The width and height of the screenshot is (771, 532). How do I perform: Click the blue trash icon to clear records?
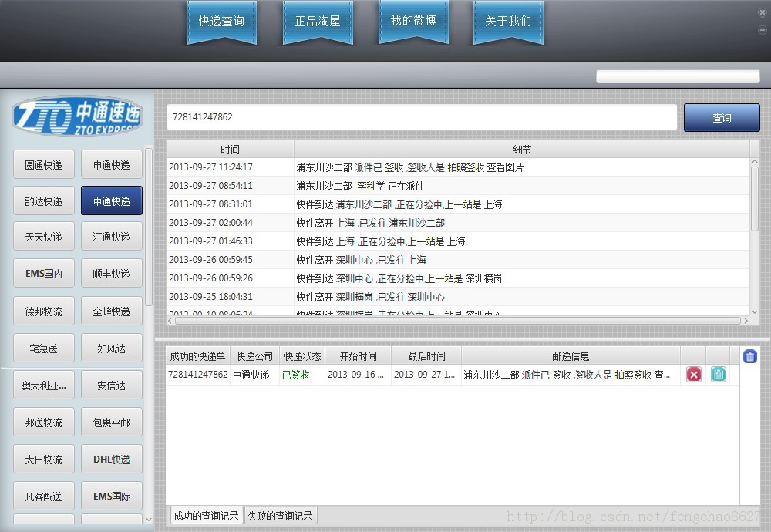pyautogui.click(x=750, y=356)
